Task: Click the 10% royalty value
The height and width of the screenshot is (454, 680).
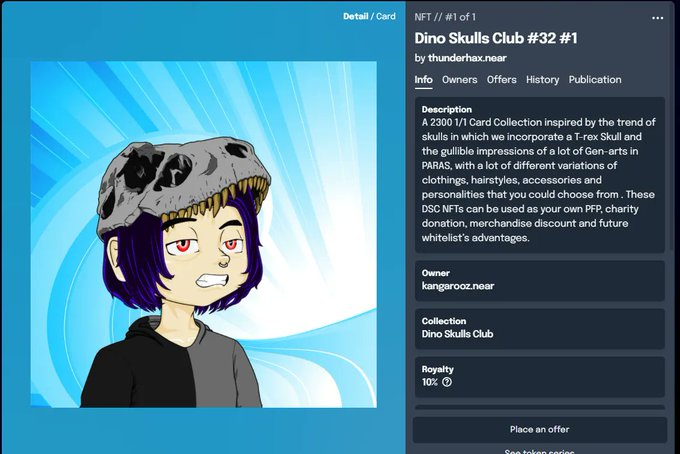Action: point(430,382)
